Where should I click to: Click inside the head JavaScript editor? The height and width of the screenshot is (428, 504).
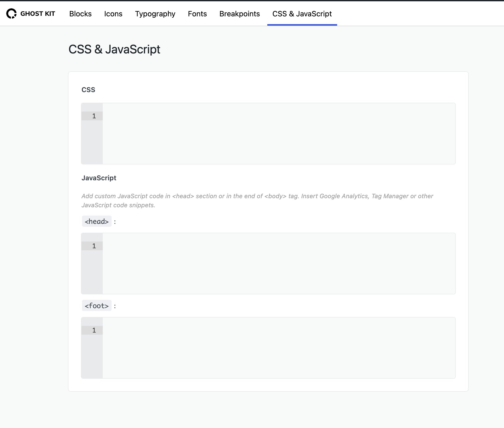pyautogui.click(x=260, y=262)
